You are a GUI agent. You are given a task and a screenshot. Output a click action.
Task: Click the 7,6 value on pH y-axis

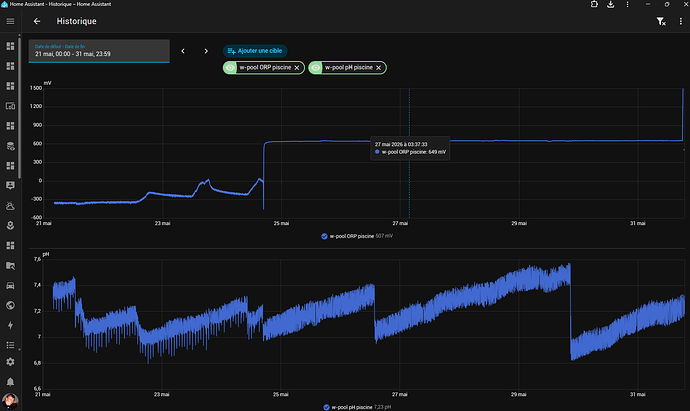[x=37, y=259]
